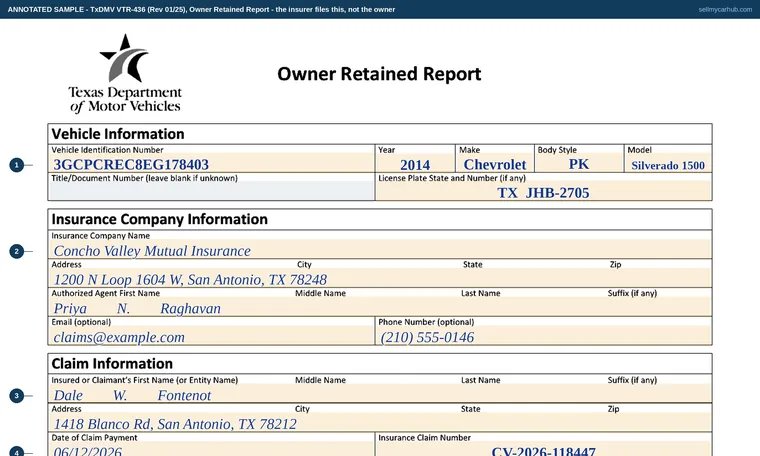
Task: Click the Phone Number field (210) 555-0146
Action: click(543, 336)
